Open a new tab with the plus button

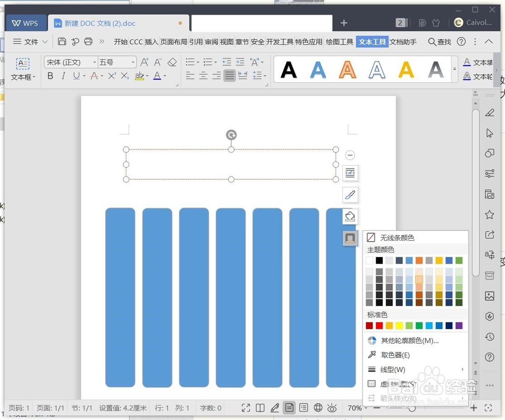click(343, 23)
